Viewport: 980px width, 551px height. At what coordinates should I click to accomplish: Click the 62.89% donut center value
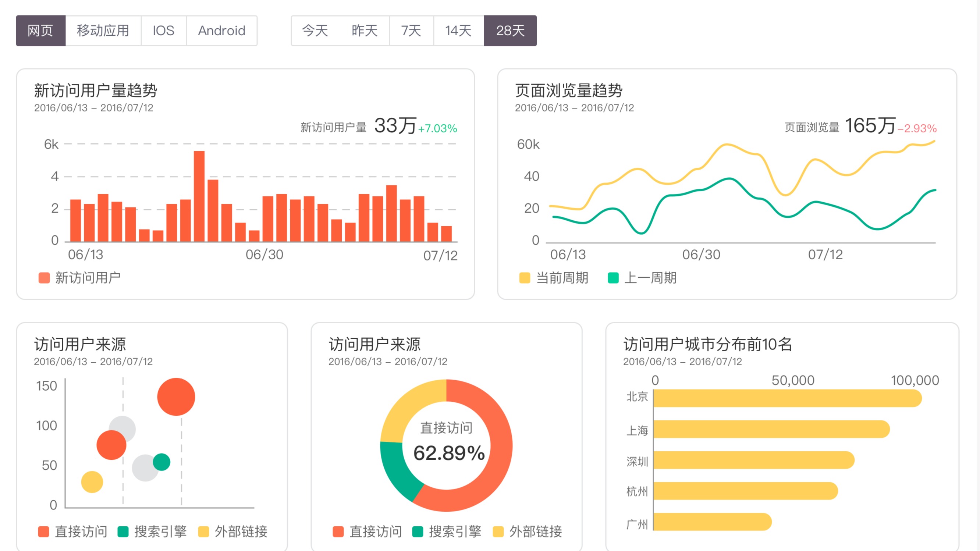point(449,453)
